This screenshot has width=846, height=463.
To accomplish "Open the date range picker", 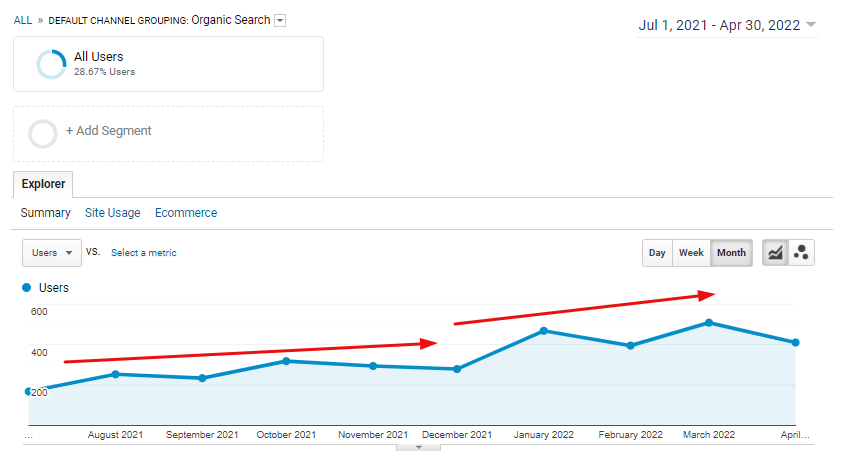I will click(727, 26).
